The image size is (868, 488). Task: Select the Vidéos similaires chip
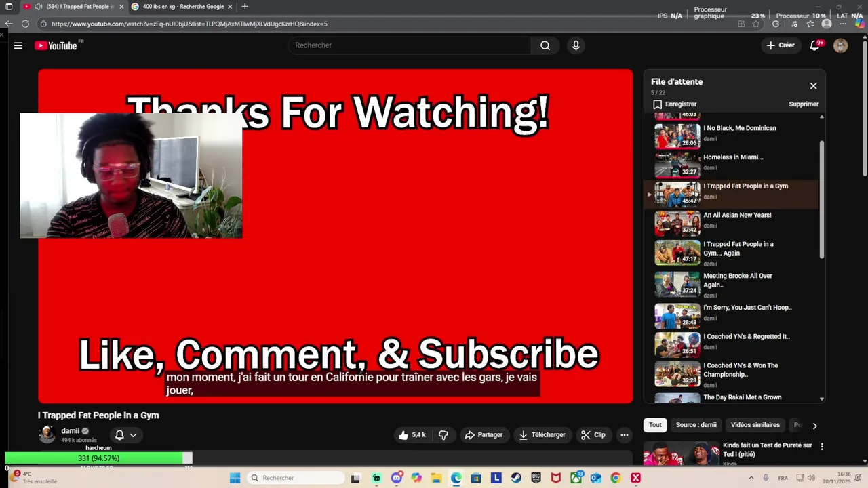755,425
